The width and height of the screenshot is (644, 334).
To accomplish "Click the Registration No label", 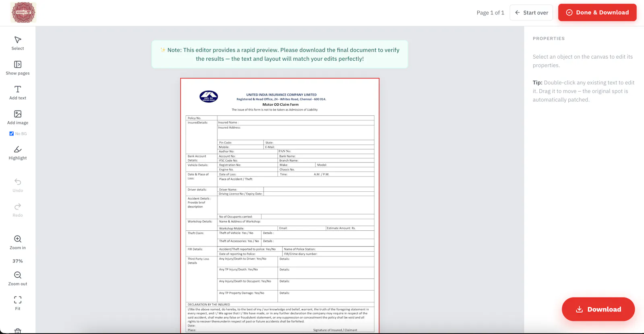I will pos(230,165).
